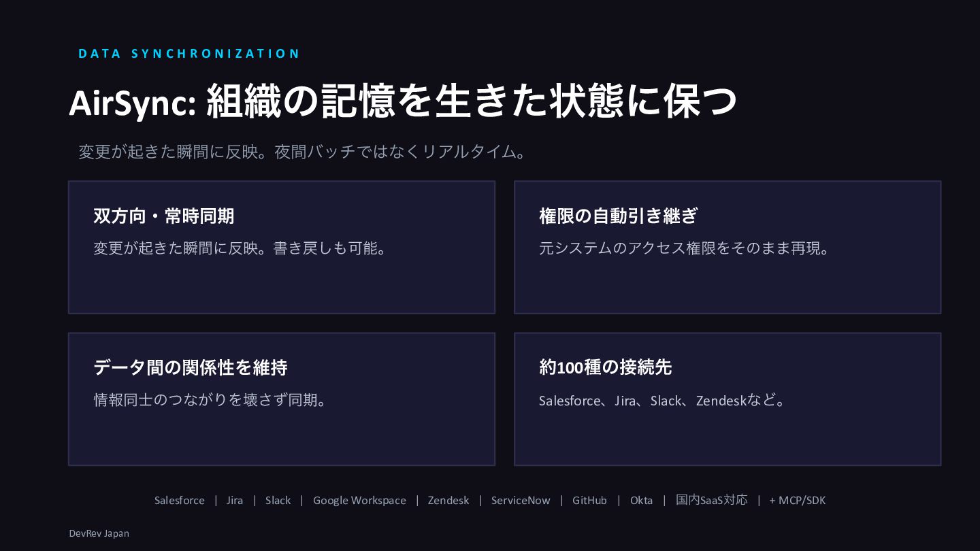980x551 pixels.
Task: Click GitHub in the connector list
Action: pyautogui.click(x=589, y=501)
